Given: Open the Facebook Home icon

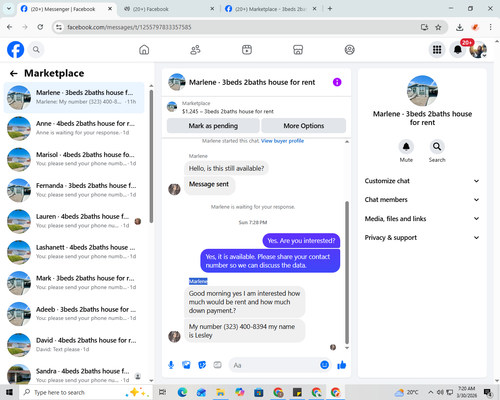Looking at the screenshot, I should pos(144,50).
